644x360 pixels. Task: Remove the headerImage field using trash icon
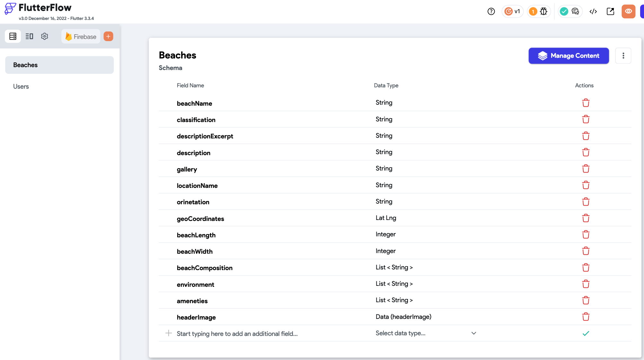(586, 317)
